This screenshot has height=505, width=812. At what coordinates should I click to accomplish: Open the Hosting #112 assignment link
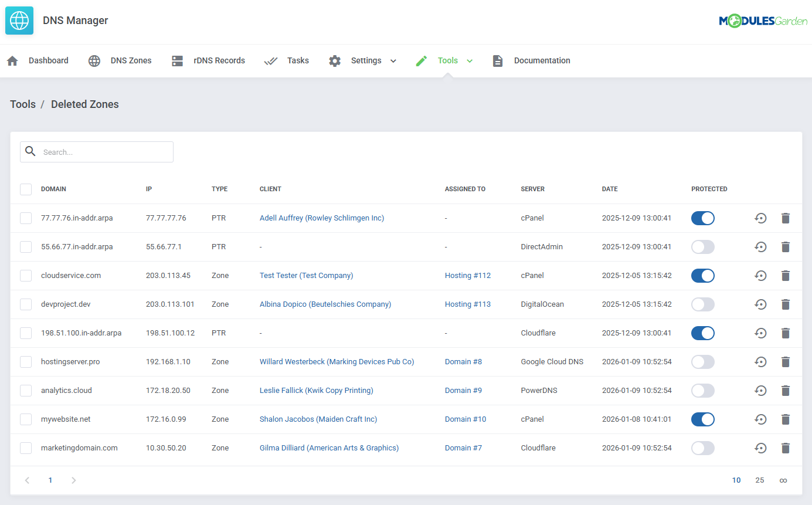467,275
